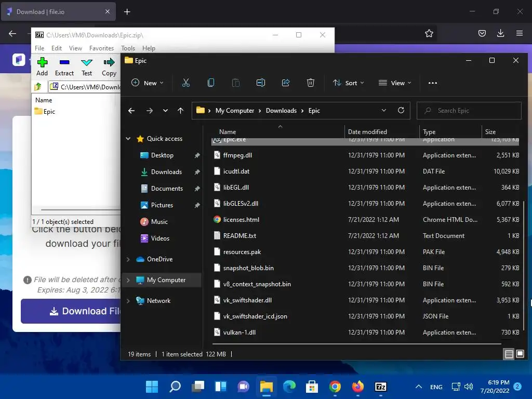Screen dimensions: 532x399
Task: Switch to details view layout icon
Action: 509,354
